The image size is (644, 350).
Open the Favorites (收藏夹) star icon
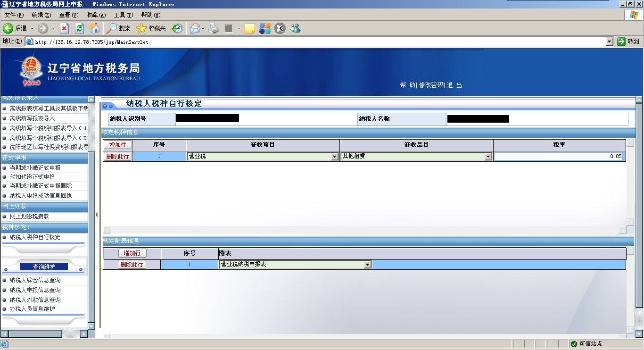tap(151, 28)
